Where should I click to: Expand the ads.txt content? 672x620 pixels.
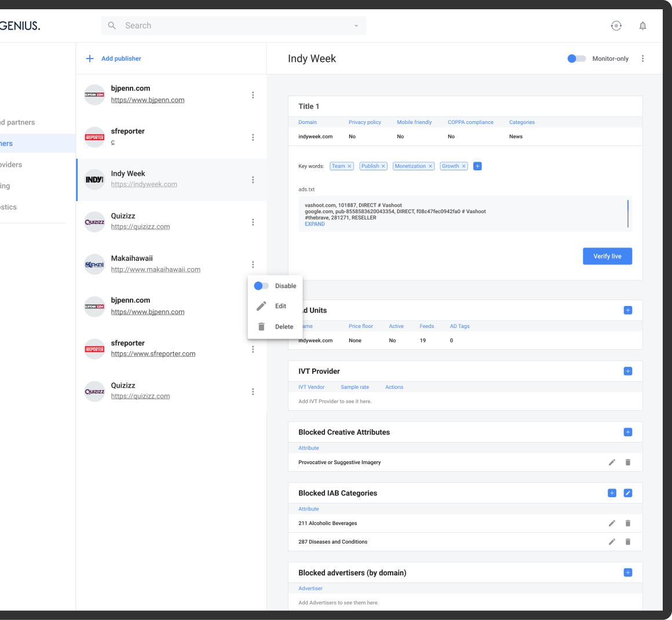coord(315,224)
